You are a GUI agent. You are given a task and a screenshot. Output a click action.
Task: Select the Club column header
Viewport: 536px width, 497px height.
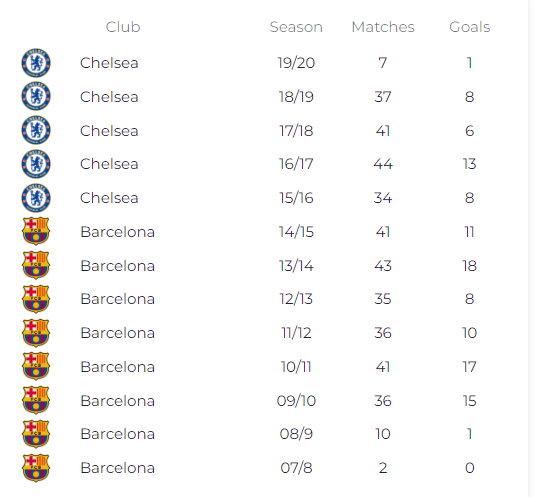[x=123, y=27]
